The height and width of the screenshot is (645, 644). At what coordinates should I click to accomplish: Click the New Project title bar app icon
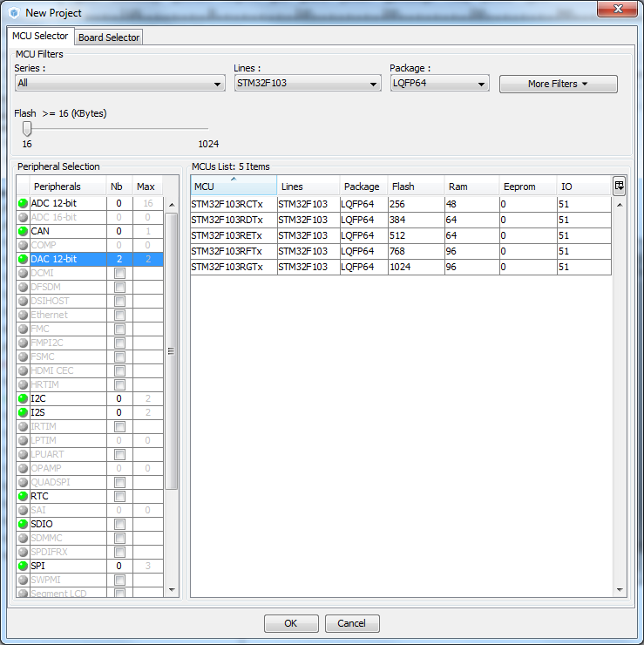[x=14, y=13]
